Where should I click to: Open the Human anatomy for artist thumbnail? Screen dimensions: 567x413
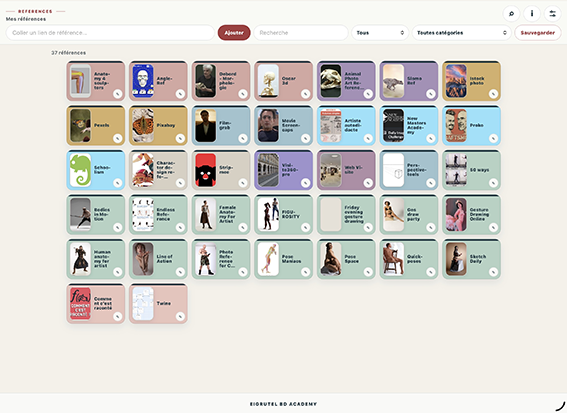(x=80, y=259)
